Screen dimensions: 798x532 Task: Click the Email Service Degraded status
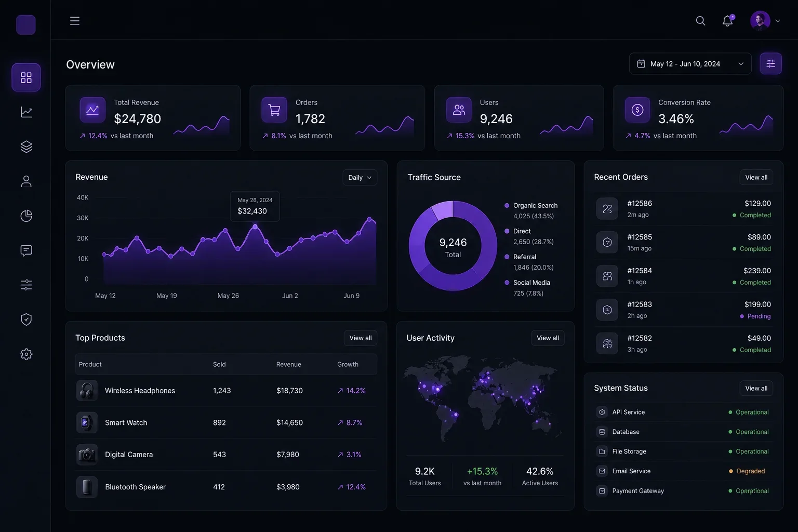click(x=748, y=471)
